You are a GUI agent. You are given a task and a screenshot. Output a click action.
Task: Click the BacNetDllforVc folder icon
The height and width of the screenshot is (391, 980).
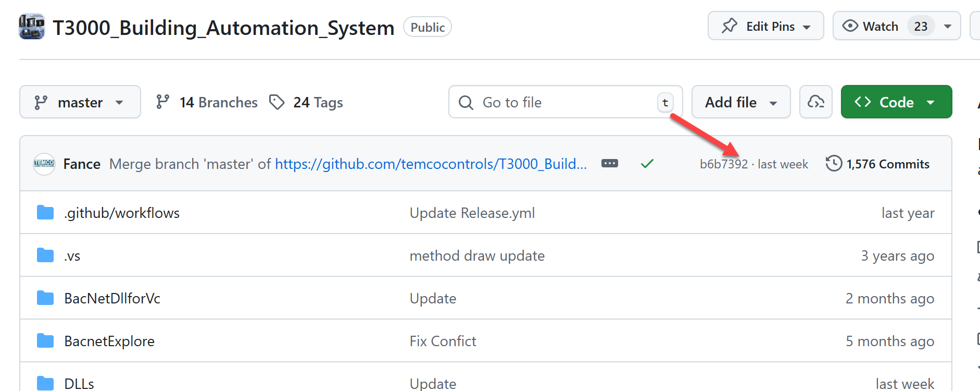pos(45,298)
